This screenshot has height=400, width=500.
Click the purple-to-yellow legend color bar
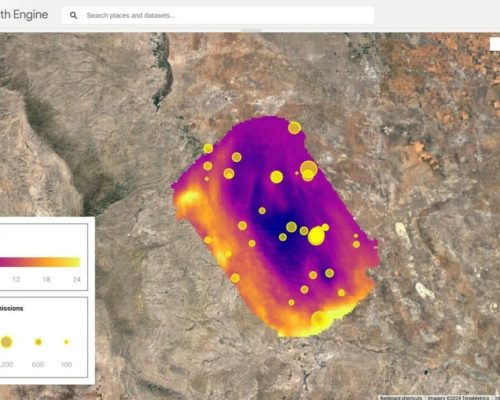coord(40,262)
